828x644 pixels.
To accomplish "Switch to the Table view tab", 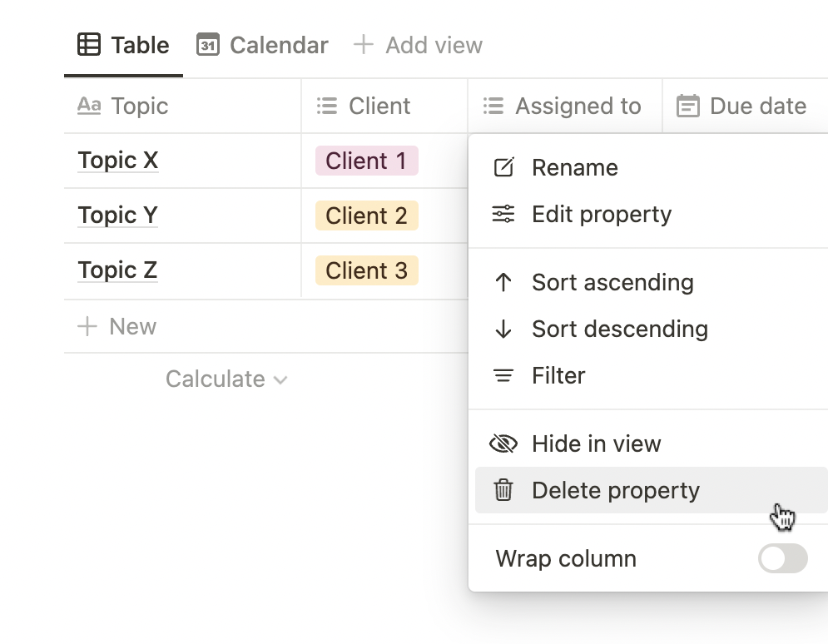I will 123,45.
